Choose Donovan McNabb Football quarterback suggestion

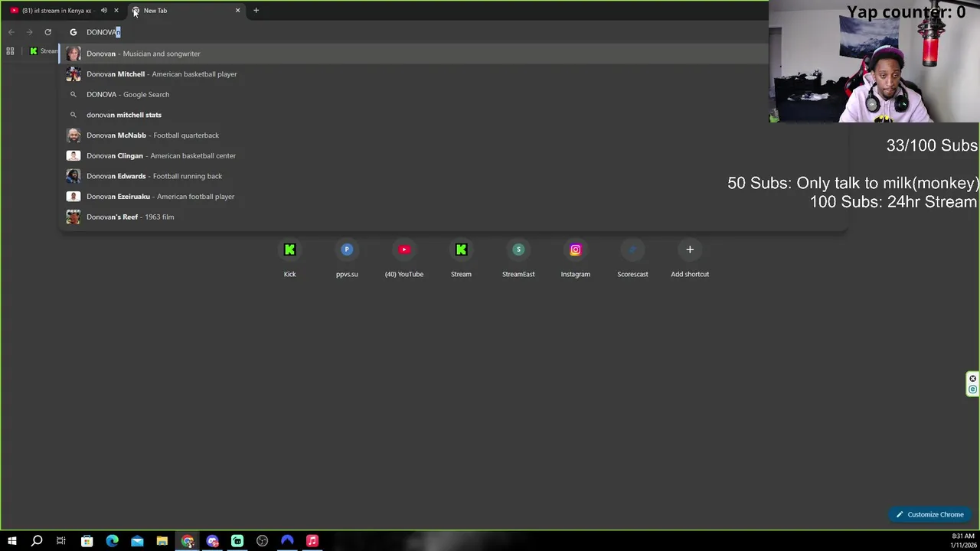click(x=453, y=135)
